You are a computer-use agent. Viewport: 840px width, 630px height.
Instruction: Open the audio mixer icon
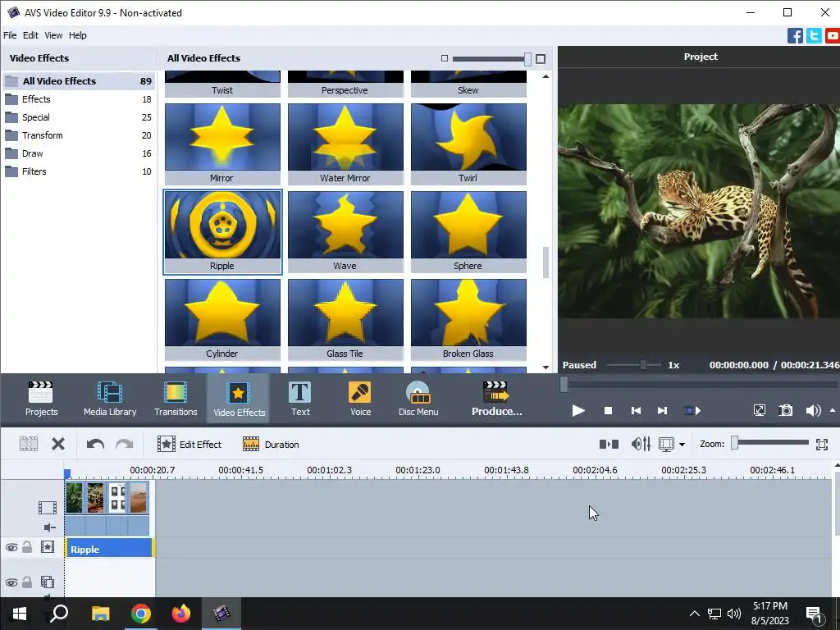click(641, 444)
